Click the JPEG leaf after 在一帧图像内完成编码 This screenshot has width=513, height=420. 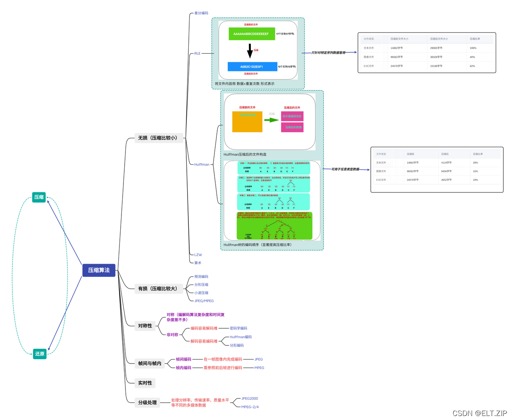259,359
